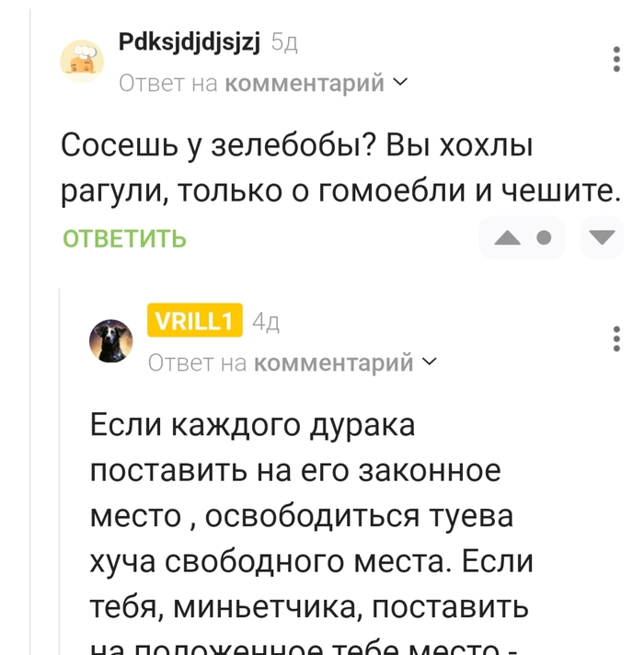Screen dimensions: 644x655
Task: Upvote the Pdksjdjdjsjzj comment
Action: (x=507, y=239)
